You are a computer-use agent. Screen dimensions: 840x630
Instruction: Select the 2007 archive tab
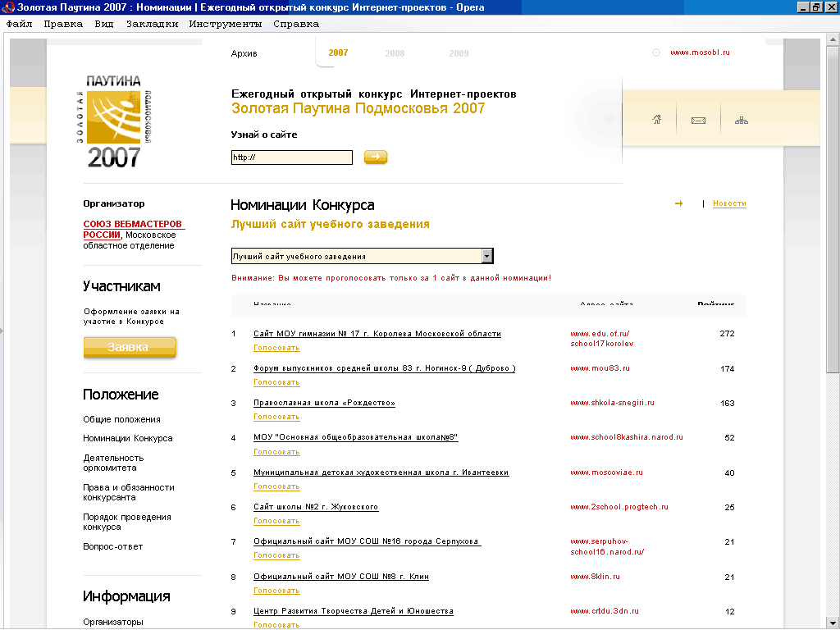coord(338,52)
